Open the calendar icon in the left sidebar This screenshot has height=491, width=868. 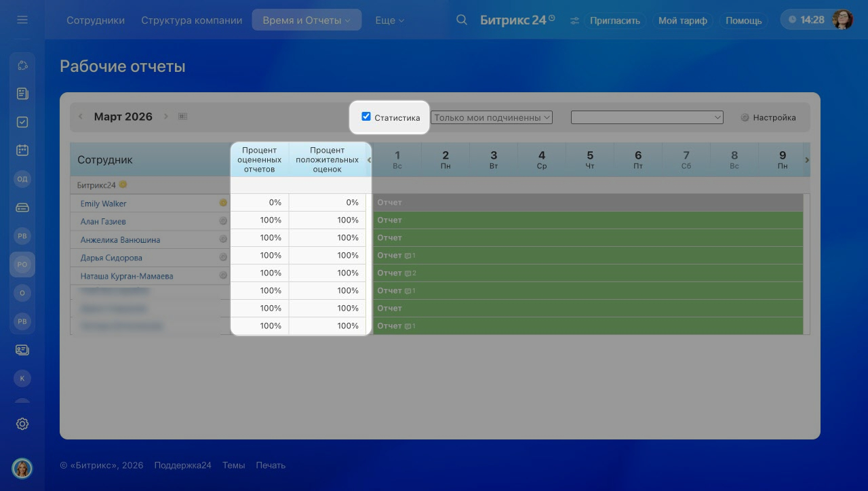[22, 151]
